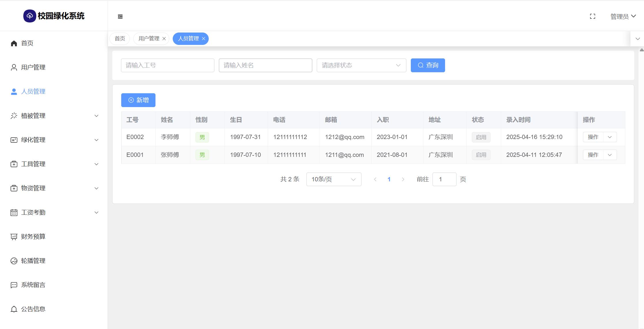Screen dimensions: 644x329
Task: Close the 人员管理 tab
Action: 204,39
